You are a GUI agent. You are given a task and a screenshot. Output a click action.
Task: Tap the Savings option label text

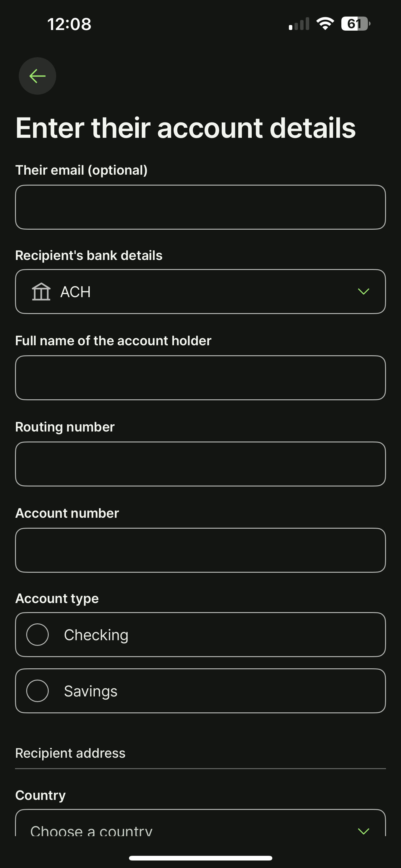click(x=91, y=691)
